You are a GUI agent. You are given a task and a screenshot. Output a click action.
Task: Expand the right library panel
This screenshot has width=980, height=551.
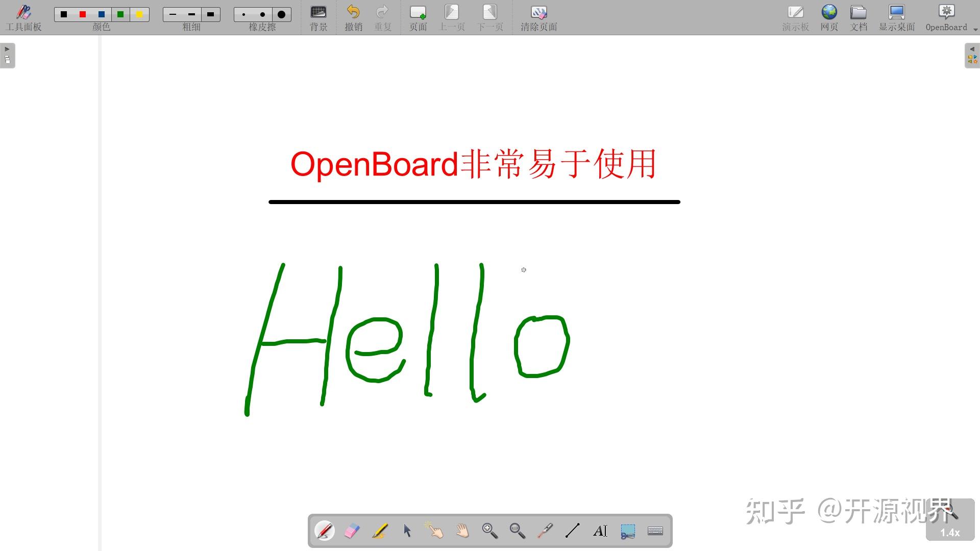(x=972, y=55)
